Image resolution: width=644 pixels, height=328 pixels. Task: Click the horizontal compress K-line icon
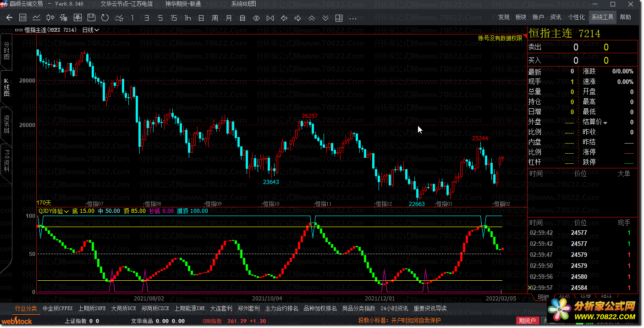tap(270, 18)
